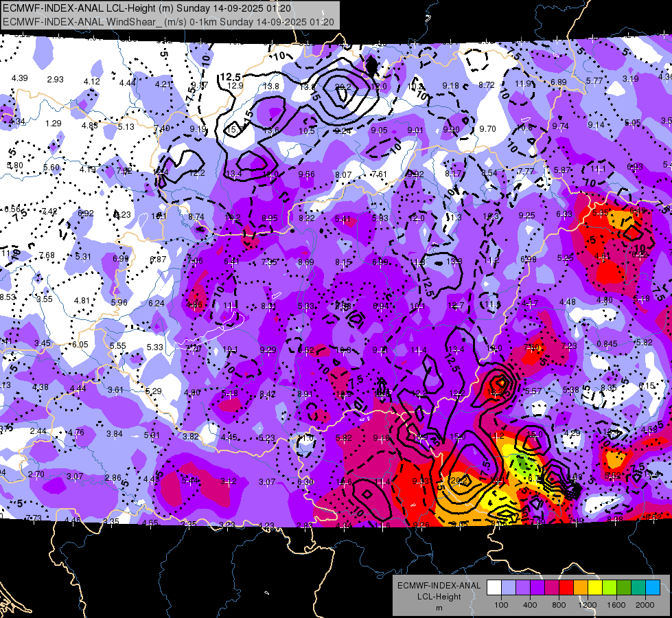Click the grid value 8.07
Image resolution: width=672 pixels, height=618 pixels.
343,175
